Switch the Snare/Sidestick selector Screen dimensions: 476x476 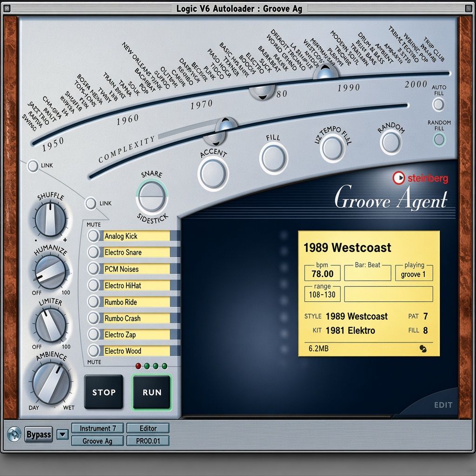(152, 196)
